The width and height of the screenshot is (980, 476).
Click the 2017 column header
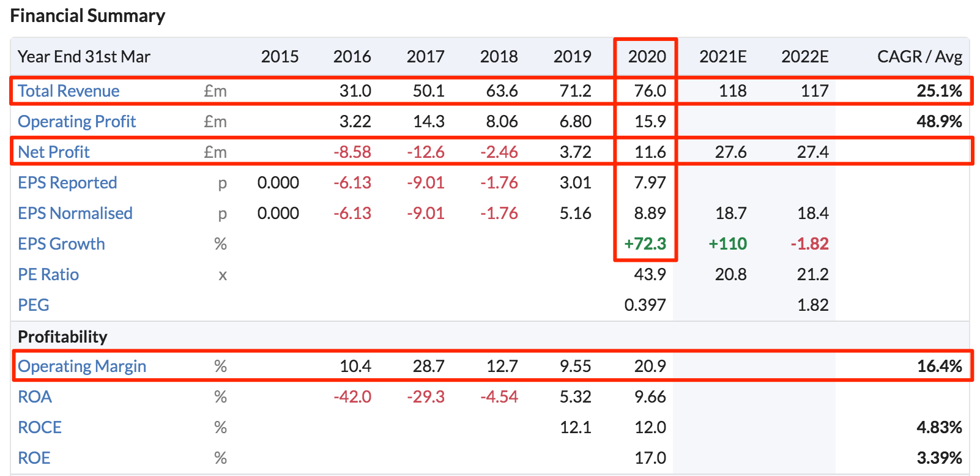click(425, 56)
